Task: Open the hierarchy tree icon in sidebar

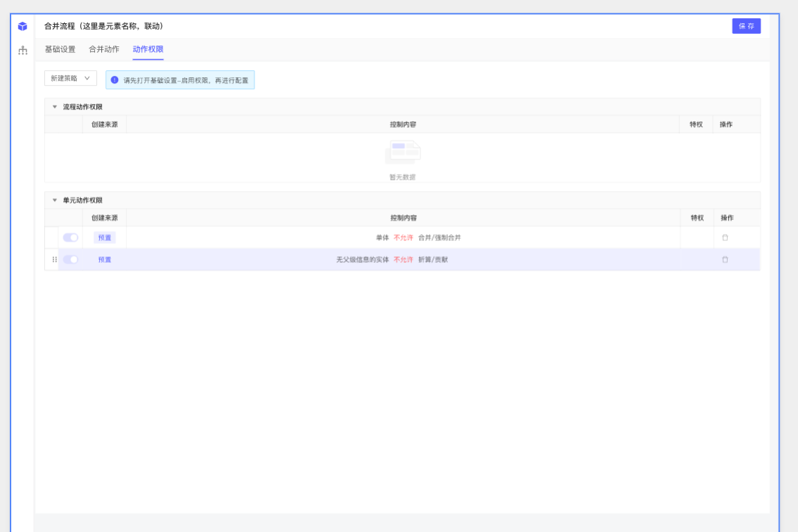Action: (22, 50)
